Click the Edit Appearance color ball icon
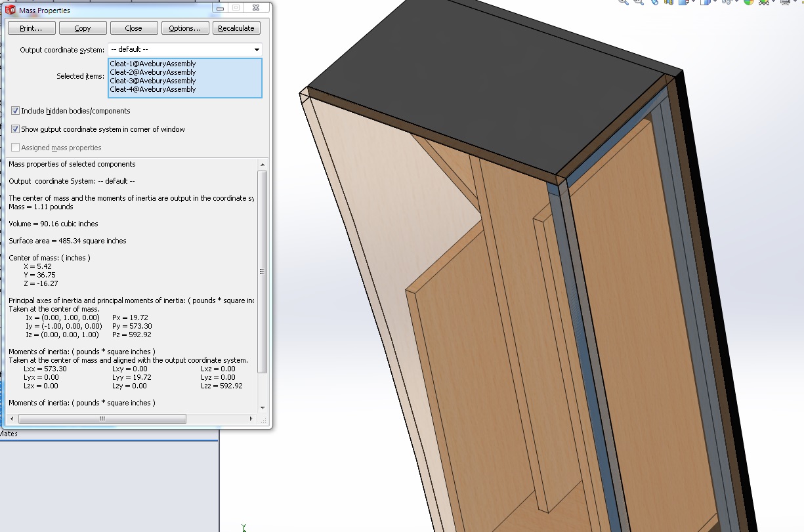The height and width of the screenshot is (532, 804). 750,2
